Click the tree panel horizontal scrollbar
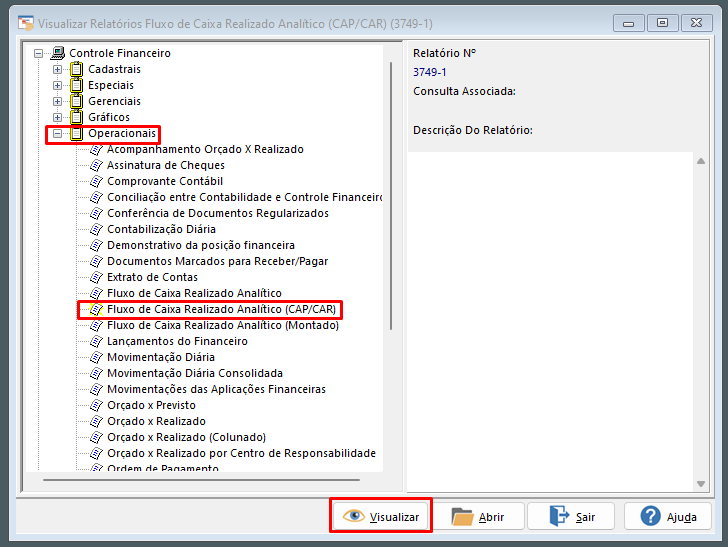The image size is (728, 547). coord(201,480)
